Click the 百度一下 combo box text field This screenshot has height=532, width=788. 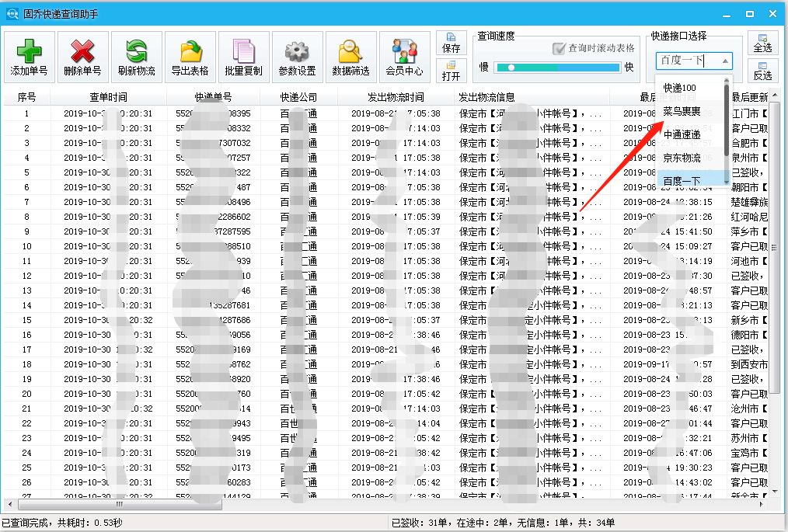pyautogui.click(x=687, y=61)
